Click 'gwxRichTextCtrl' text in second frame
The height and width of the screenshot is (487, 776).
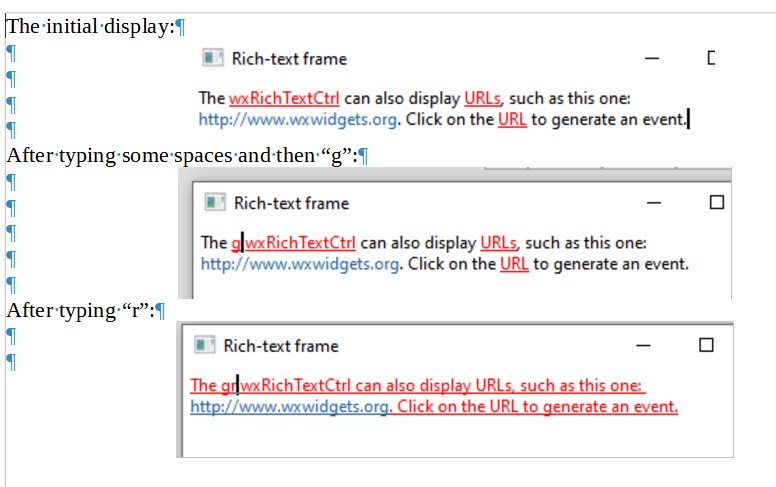click(293, 243)
